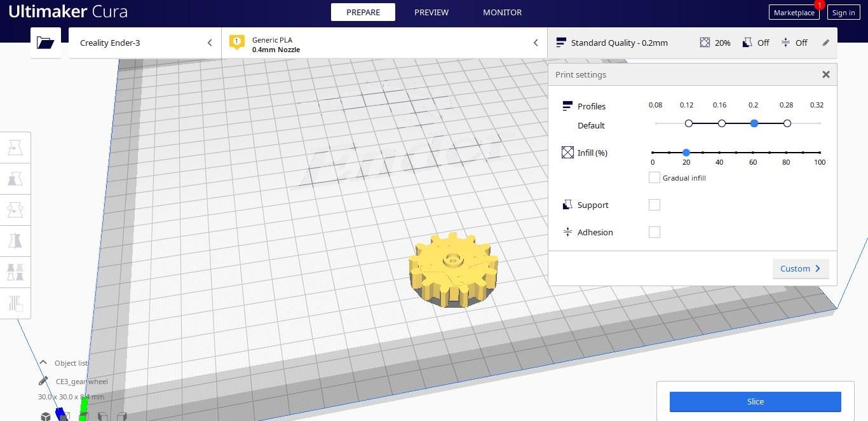This screenshot has width=868, height=421.
Task: Click the Marketplace notification badge
Action: click(x=819, y=5)
